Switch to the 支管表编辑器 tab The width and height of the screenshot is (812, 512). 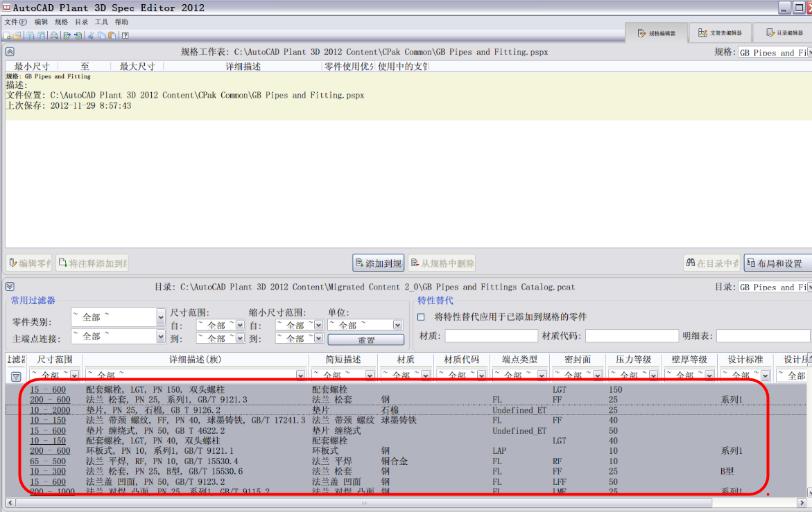(720, 33)
